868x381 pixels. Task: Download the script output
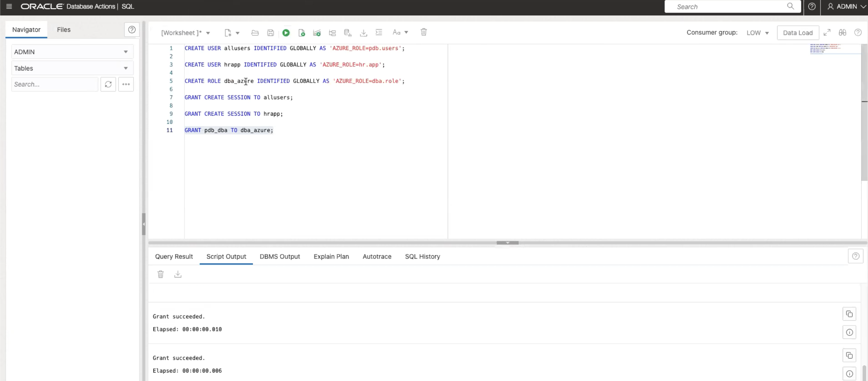[x=178, y=274]
